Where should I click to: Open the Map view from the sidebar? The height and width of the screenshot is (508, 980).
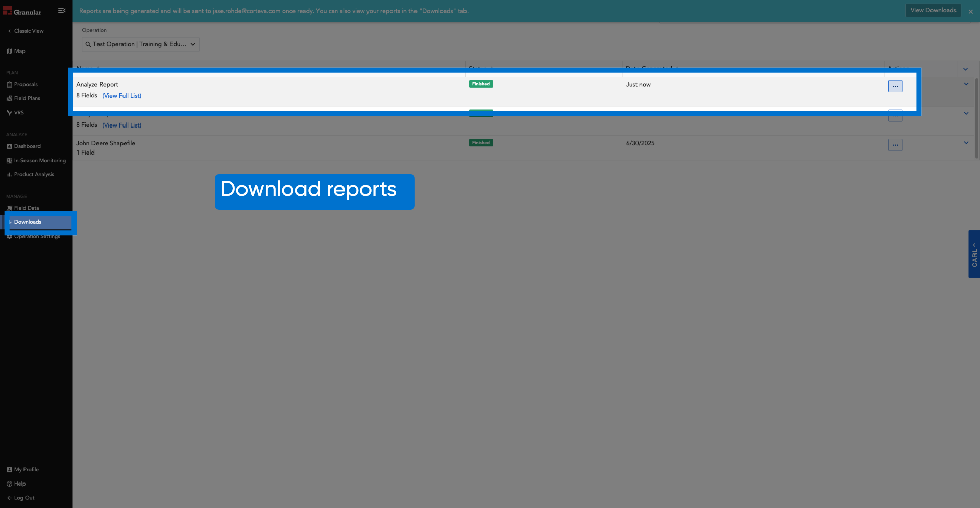pyautogui.click(x=19, y=51)
